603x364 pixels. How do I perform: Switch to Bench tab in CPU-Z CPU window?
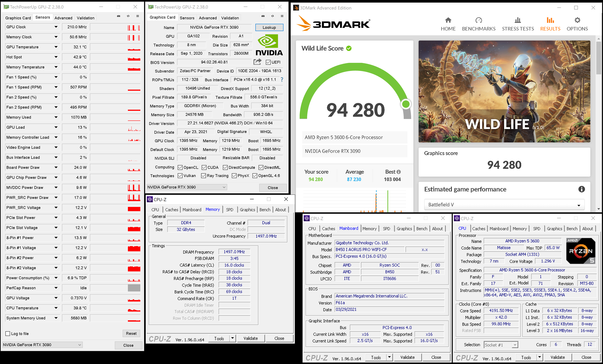click(x=572, y=229)
